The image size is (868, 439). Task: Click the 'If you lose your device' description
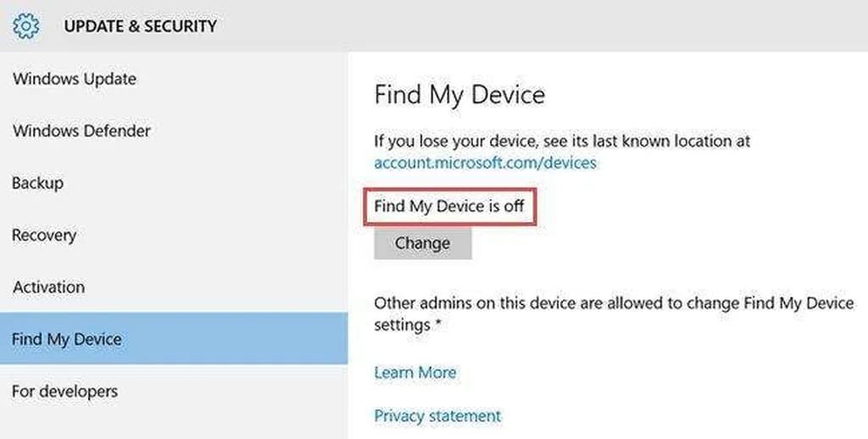pos(562,141)
